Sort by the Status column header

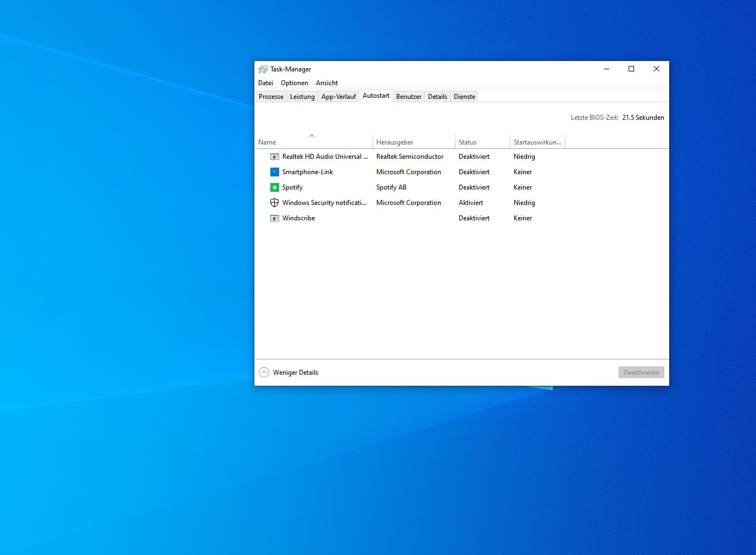[482, 141]
